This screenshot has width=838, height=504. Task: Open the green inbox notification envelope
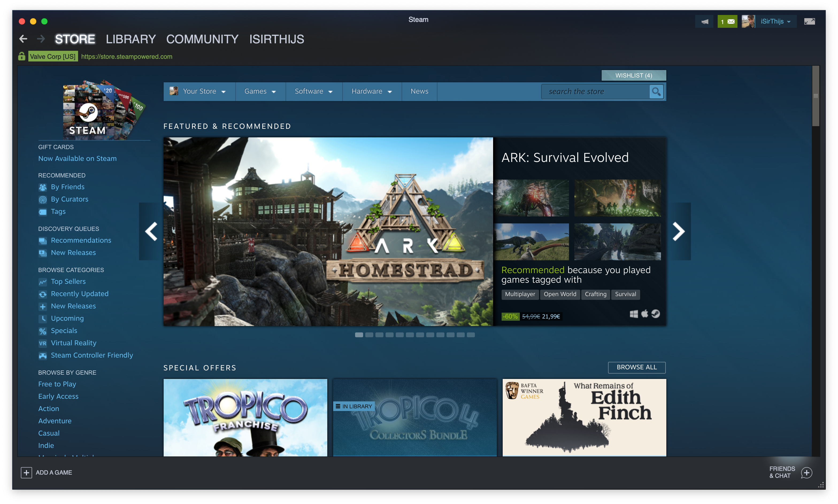click(727, 21)
